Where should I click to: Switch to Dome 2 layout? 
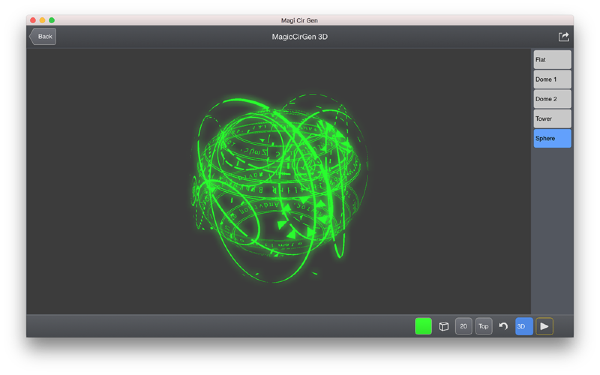point(552,99)
